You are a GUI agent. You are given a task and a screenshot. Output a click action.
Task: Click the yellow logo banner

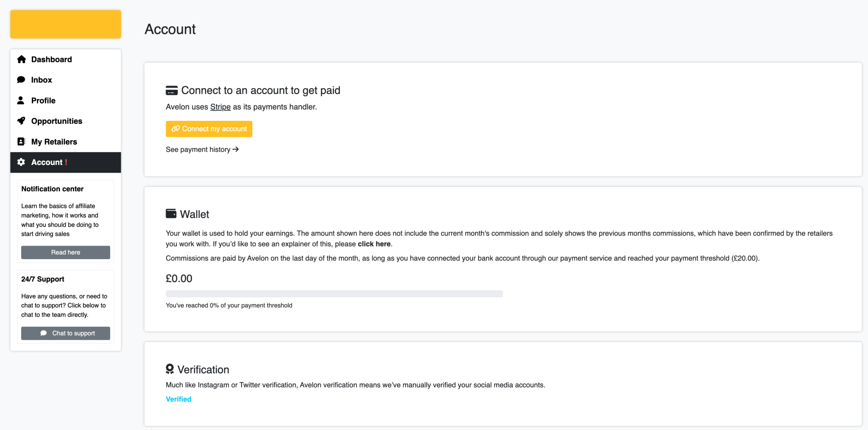pyautogui.click(x=66, y=24)
